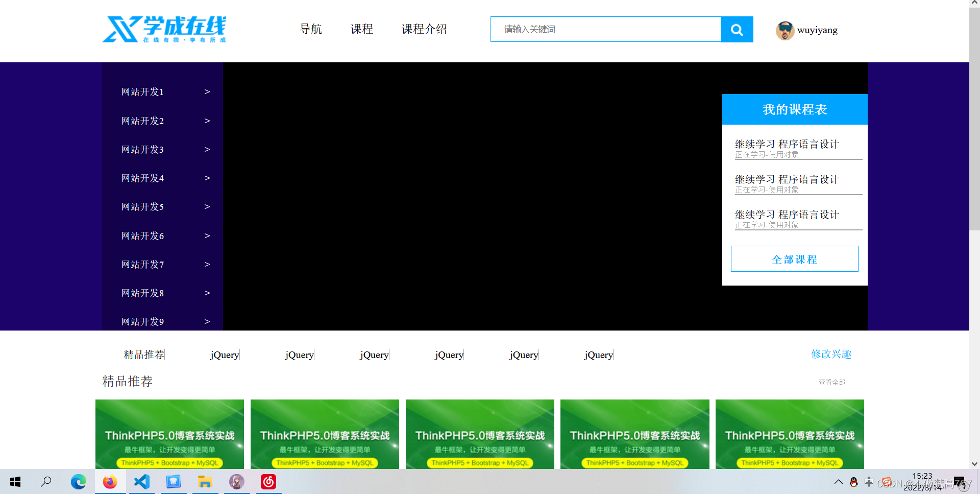
Task: Click the QQ penguin tray icon
Action: [853, 482]
